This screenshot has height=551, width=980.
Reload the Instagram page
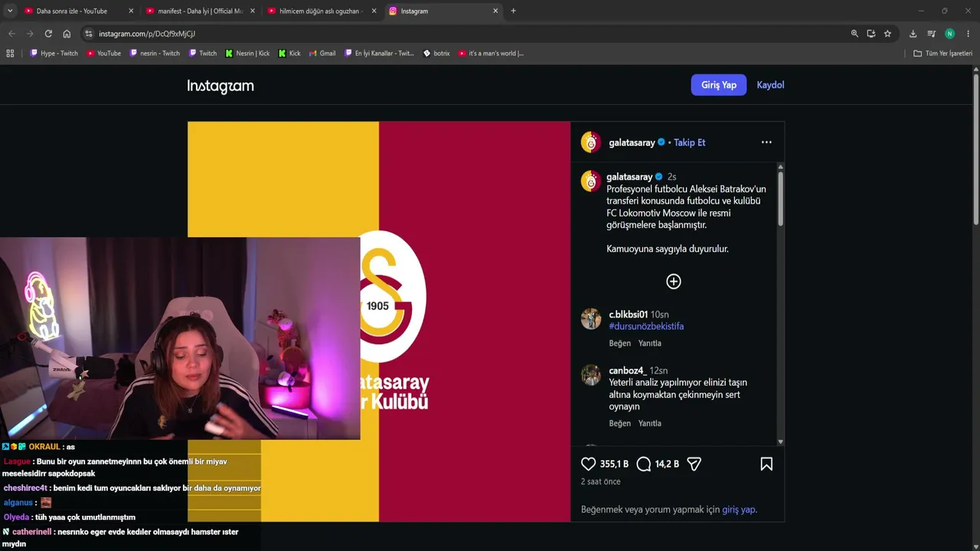(48, 34)
